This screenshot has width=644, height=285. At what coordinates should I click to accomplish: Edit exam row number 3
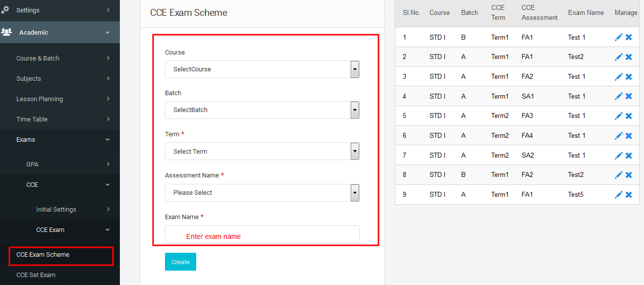[619, 77]
